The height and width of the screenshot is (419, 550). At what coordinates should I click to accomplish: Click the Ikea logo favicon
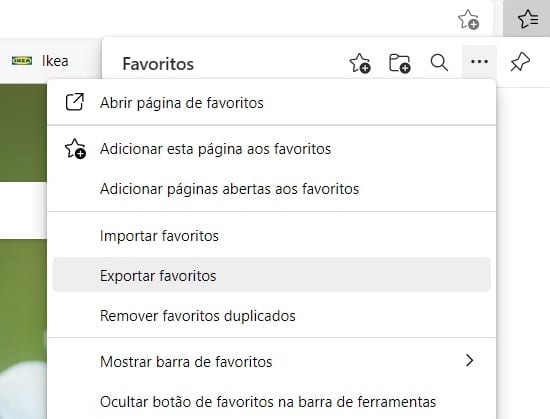pyautogui.click(x=22, y=61)
